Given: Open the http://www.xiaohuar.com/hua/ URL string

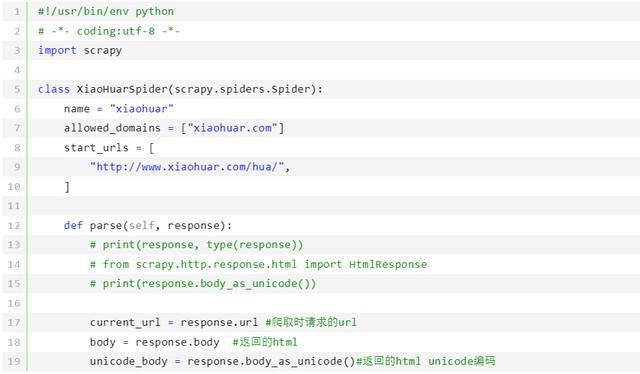Looking at the screenshot, I should [187, 167].
